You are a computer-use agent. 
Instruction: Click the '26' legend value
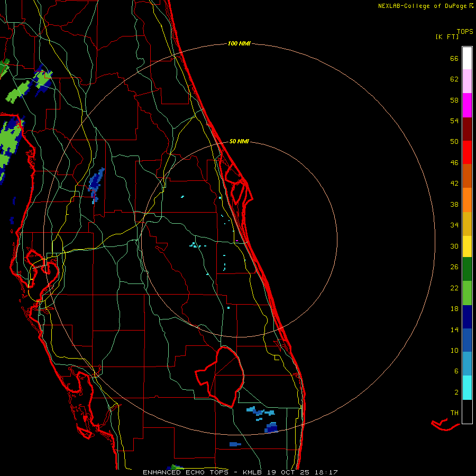pos(454,267)
